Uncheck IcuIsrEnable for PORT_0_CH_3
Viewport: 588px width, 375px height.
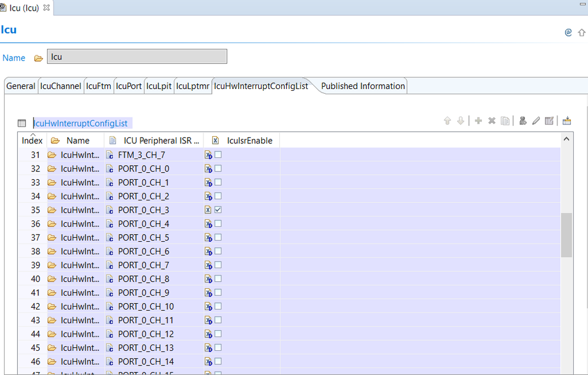(218, 209)
